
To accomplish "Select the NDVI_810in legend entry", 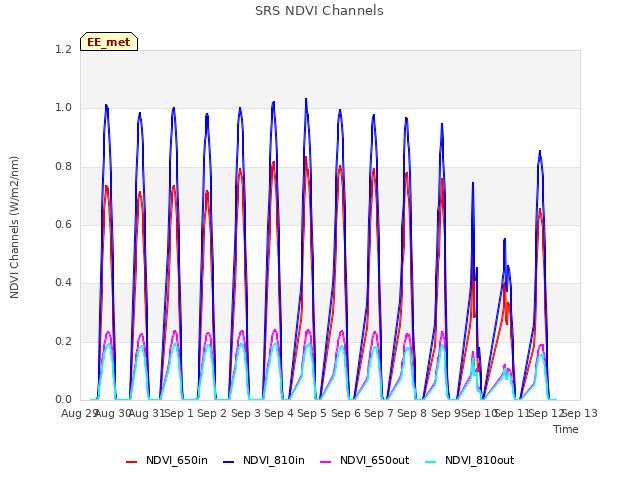I will [264, 460].
